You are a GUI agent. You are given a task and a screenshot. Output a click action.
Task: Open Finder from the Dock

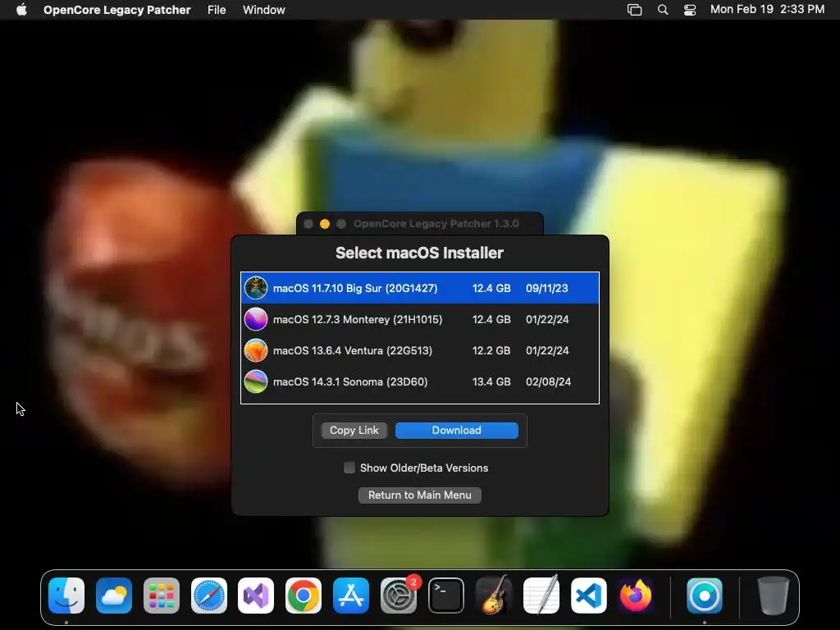(x=66, y=596)
